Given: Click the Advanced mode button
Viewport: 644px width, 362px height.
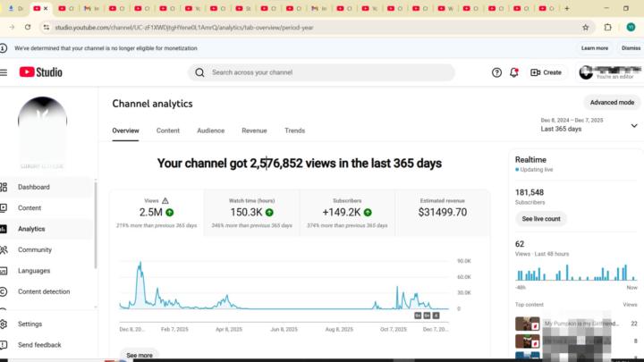Looking at the screenshot, I should [x=612, y=103].
